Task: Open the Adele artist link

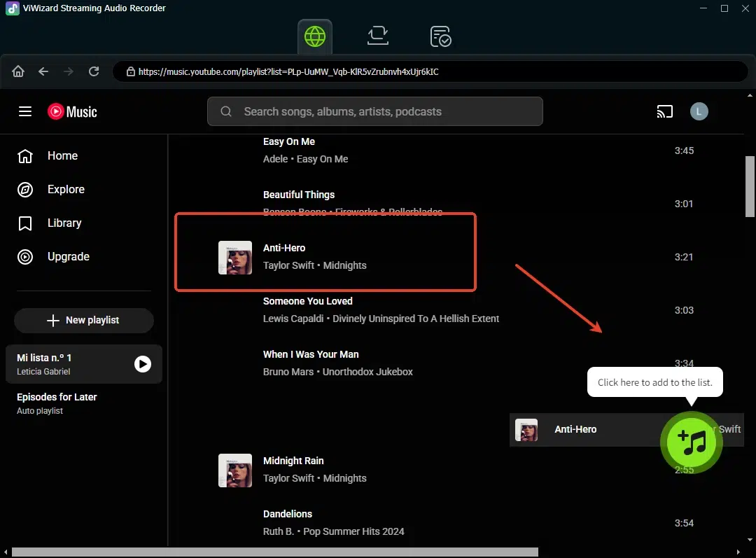Action: click(x=275, y=159)
